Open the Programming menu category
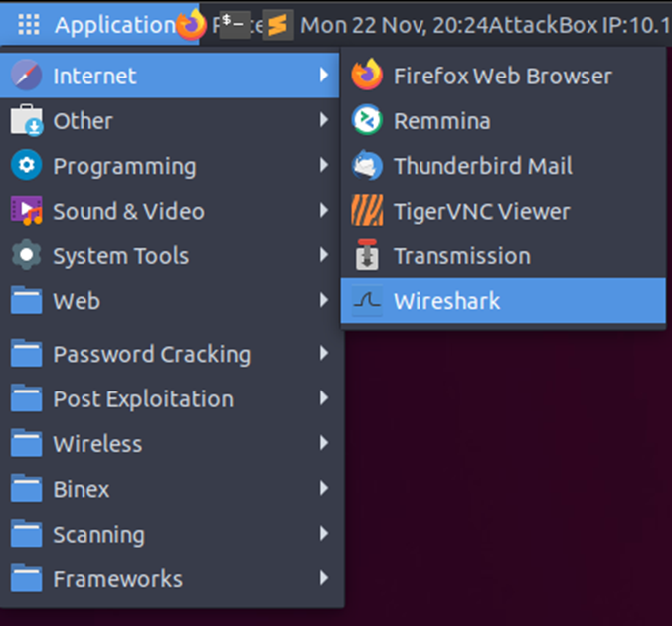This screenshot has width=672, height=626. click(170, 165)
